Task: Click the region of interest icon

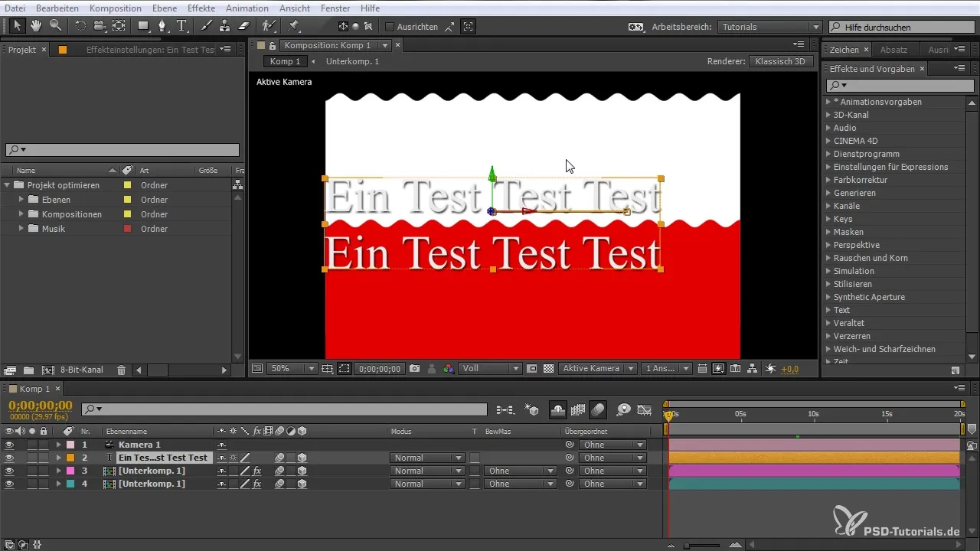Action: click(x=532, y=368)
